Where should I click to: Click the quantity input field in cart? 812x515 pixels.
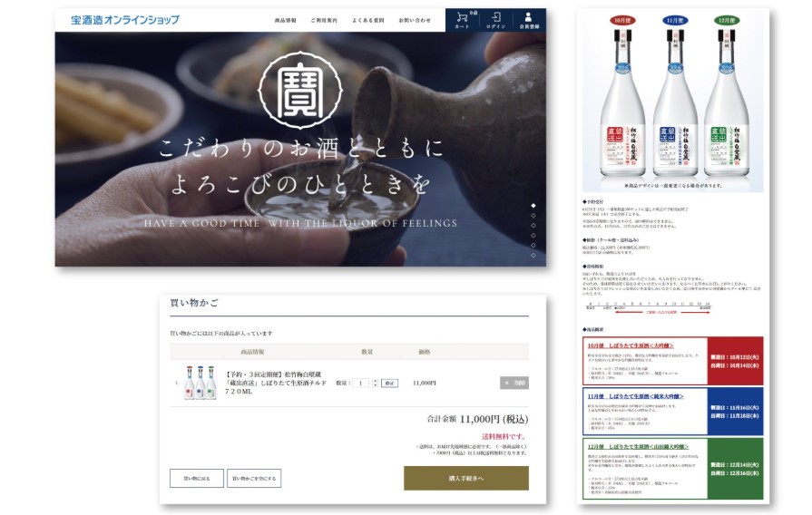pos(360,383)
